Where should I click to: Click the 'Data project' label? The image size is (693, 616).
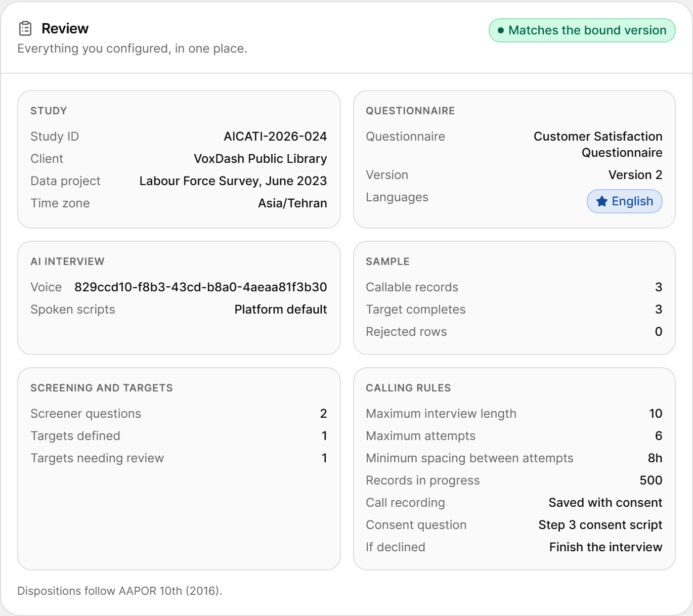pyautogui.click(x=65, y=181)
